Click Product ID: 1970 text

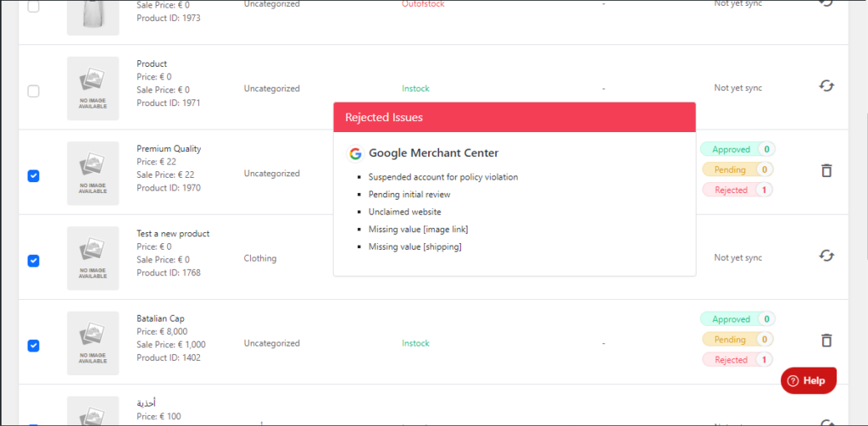tap(169, 187)
